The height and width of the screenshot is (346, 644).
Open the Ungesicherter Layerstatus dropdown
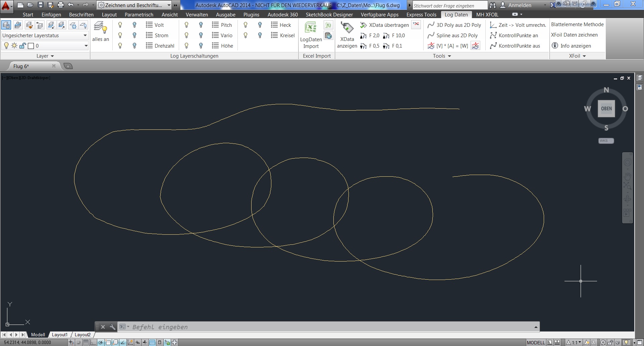click(45, 36)
